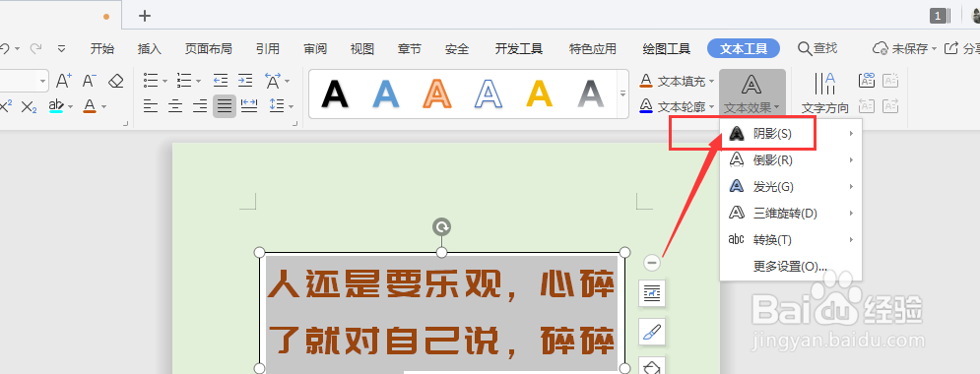Select 转换(T) transform menu item
The width and height of the screenshot is (980, 374).
point(791,240)
